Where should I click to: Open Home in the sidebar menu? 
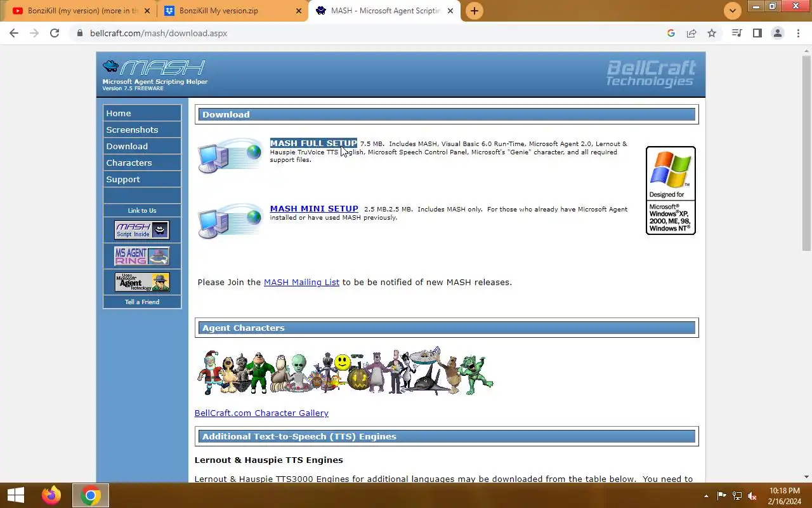point(142,113)
